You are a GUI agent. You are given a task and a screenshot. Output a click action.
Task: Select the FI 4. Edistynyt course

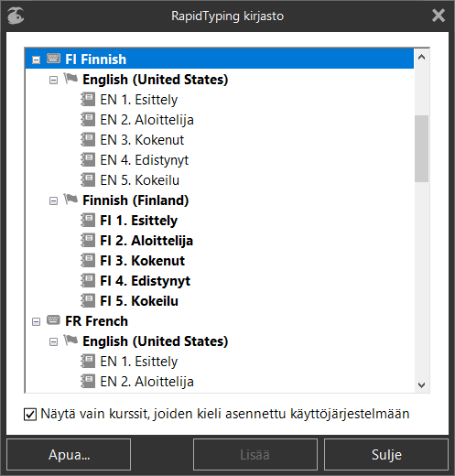(x=146, y=281)
